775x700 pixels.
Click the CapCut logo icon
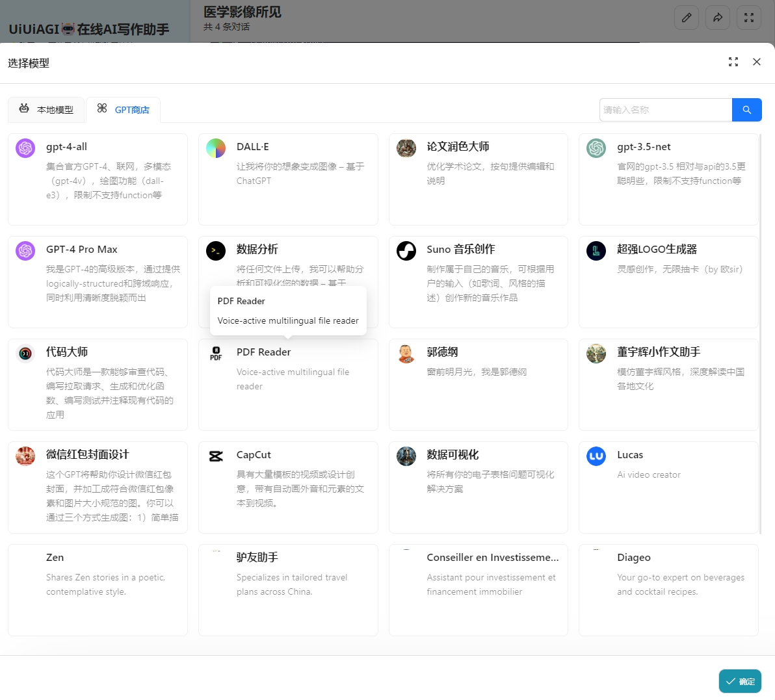pyautogui.click(x=215, y=456)
